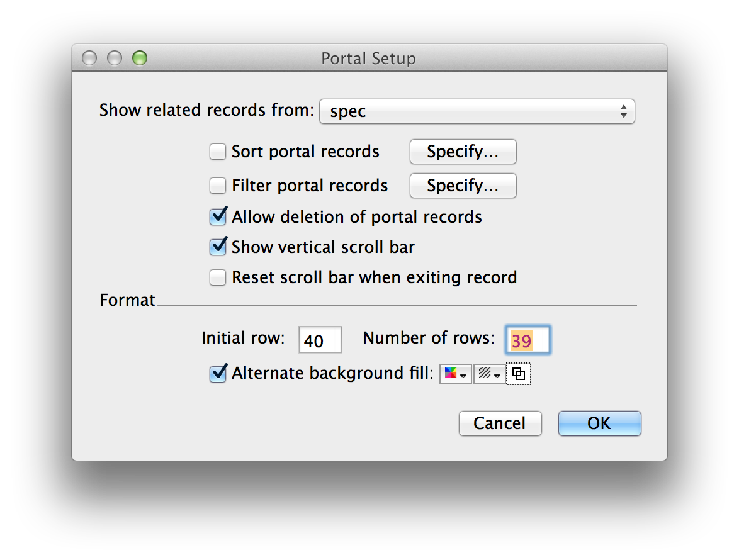Click the middle gray minimize window button

115,58
